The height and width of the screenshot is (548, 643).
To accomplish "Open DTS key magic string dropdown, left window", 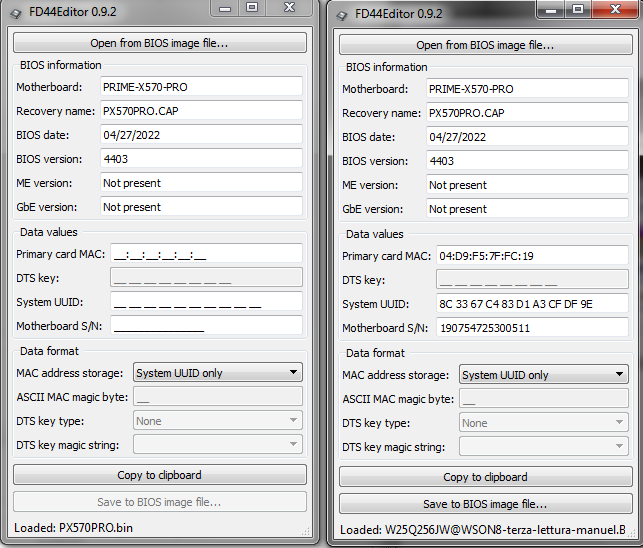I will point(218,444).
